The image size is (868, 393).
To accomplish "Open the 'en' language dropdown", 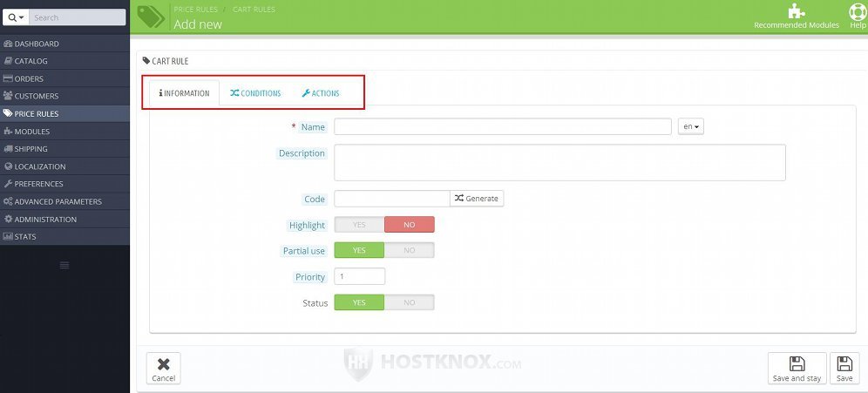I will 691,126.
